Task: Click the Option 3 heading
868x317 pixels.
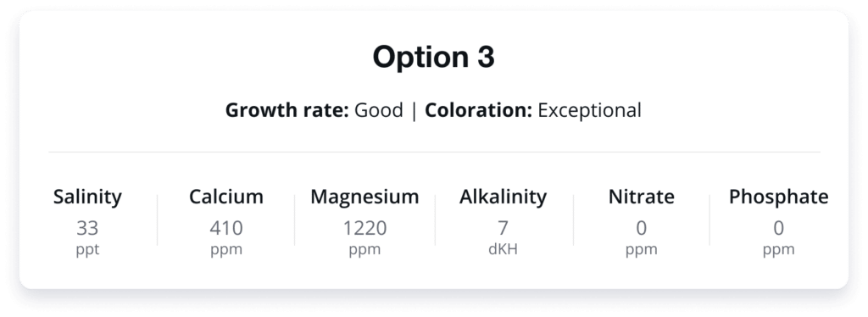Action: [433, 57]
